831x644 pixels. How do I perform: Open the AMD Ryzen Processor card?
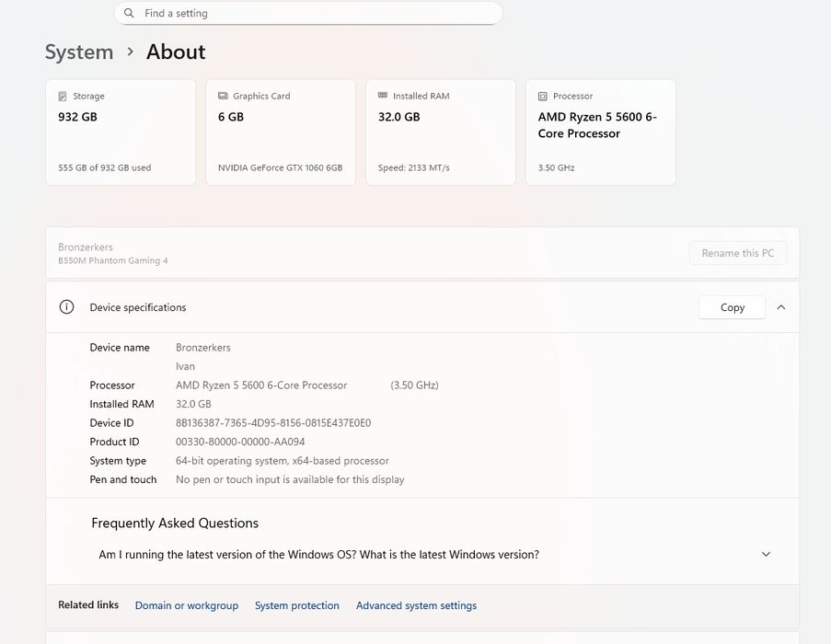click(601, 132)
